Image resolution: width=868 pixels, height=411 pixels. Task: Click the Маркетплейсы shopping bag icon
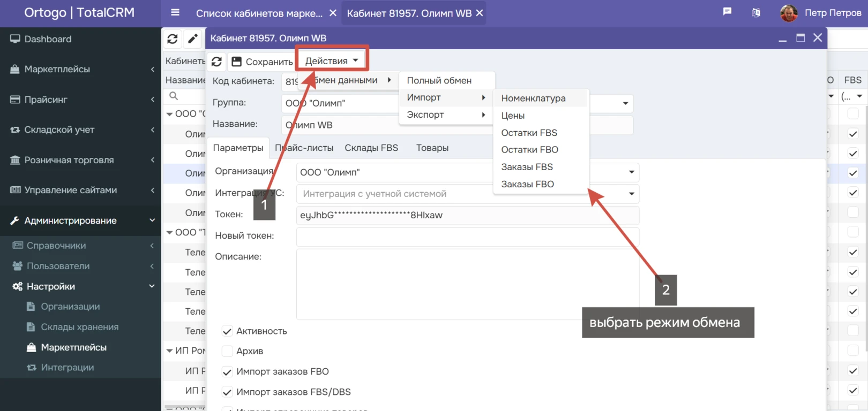point(15,69)
